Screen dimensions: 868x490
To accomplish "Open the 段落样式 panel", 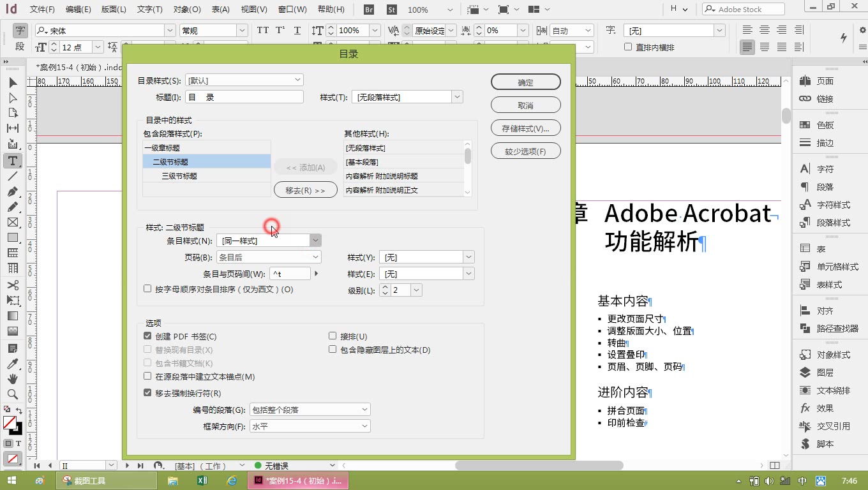I will [825, 223].
